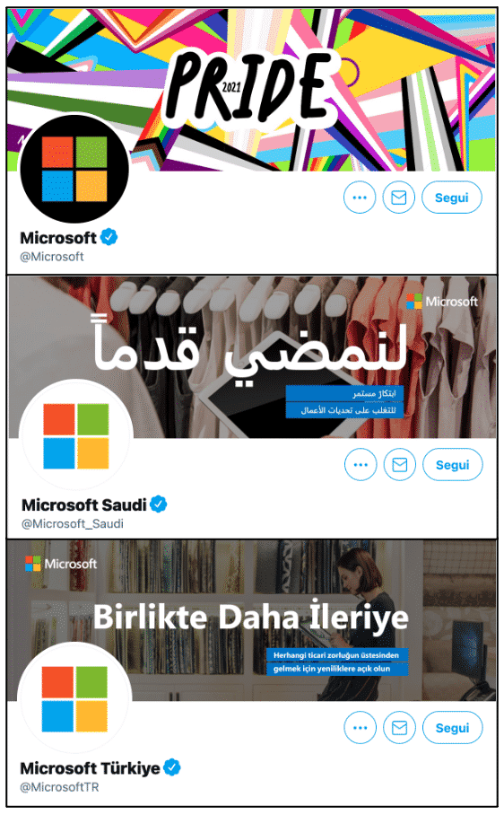The image size is (504, 815).
Task: Open more options for the Microsoft profile
Action: 360,197
